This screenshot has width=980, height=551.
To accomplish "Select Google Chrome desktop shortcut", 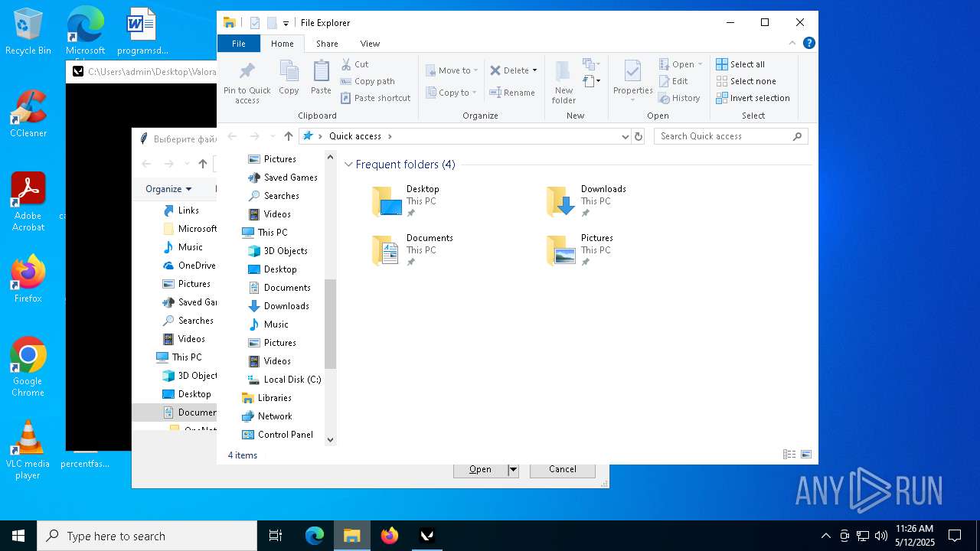I will pos(28,367).
